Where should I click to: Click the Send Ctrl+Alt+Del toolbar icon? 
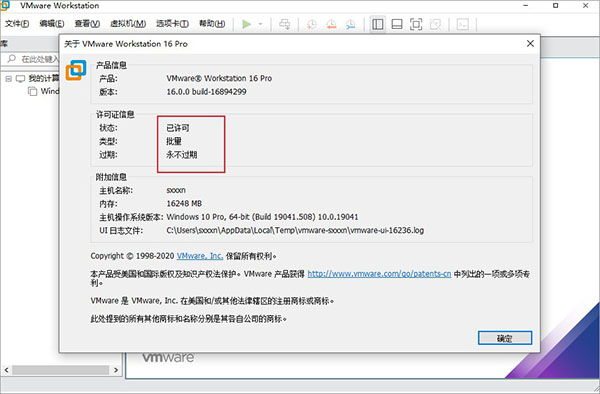click(284, 24)
